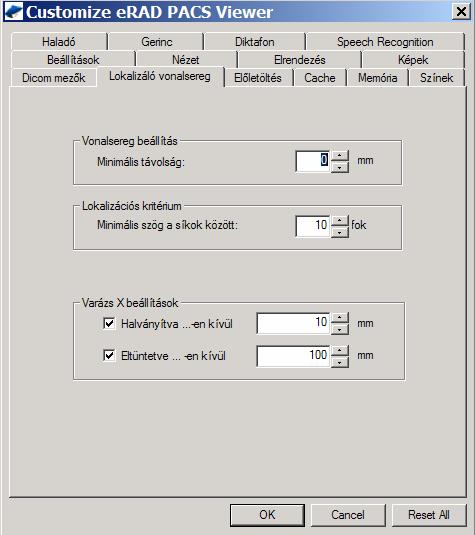This screenshot has height=535, width=475.
Task: Go to the Beállítások tab
Action: (73, 60)
